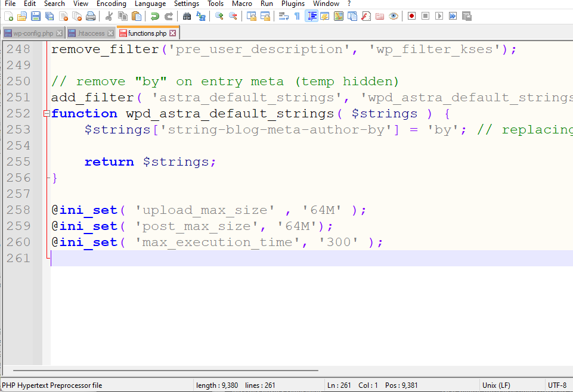This screenshot has width=573, height=392.
Task: Open the Settings menu
Action: (x=187, y=4)
